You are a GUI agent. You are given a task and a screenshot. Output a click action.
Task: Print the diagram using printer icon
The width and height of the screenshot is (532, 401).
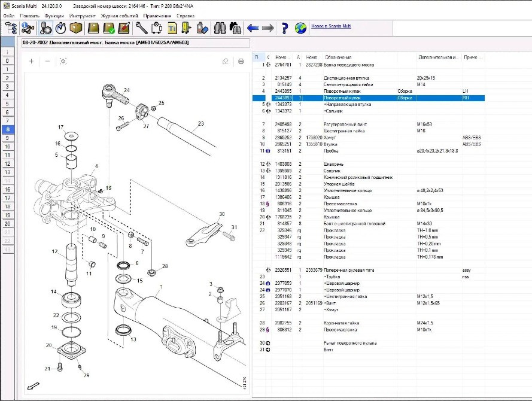pyautogui.click(x=241, y=61)
